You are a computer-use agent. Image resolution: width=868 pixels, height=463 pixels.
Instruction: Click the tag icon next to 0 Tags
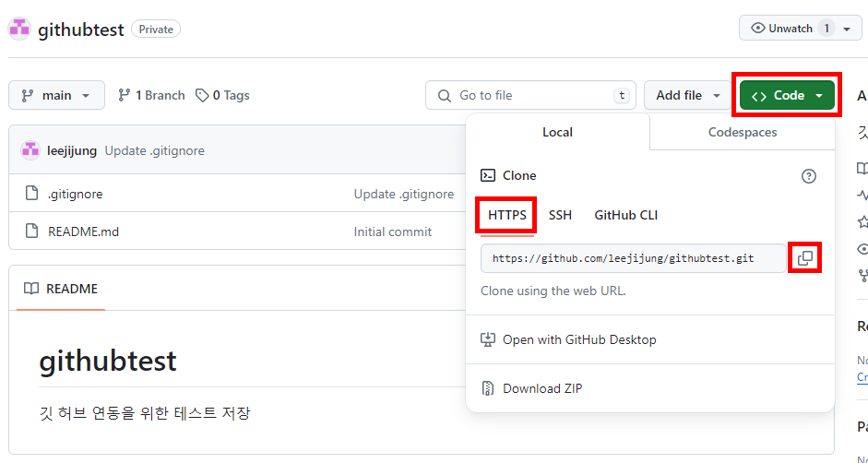[x=202, y=95]
